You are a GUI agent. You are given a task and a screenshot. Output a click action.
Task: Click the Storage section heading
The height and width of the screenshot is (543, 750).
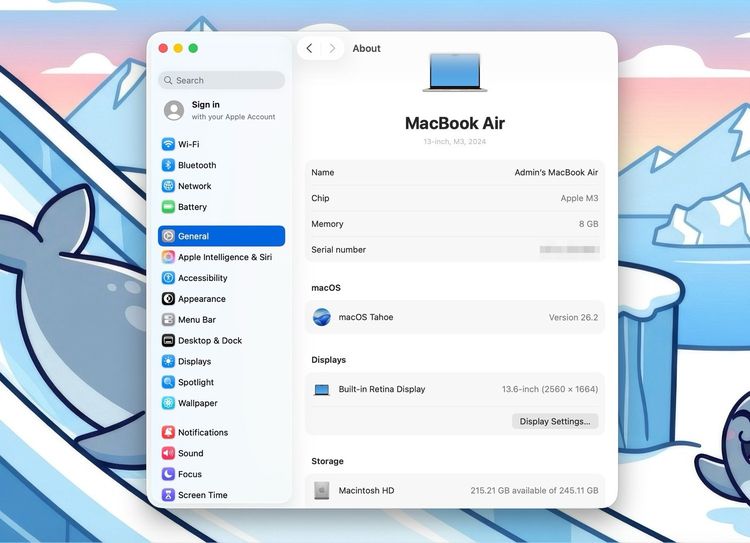[327, 461]
